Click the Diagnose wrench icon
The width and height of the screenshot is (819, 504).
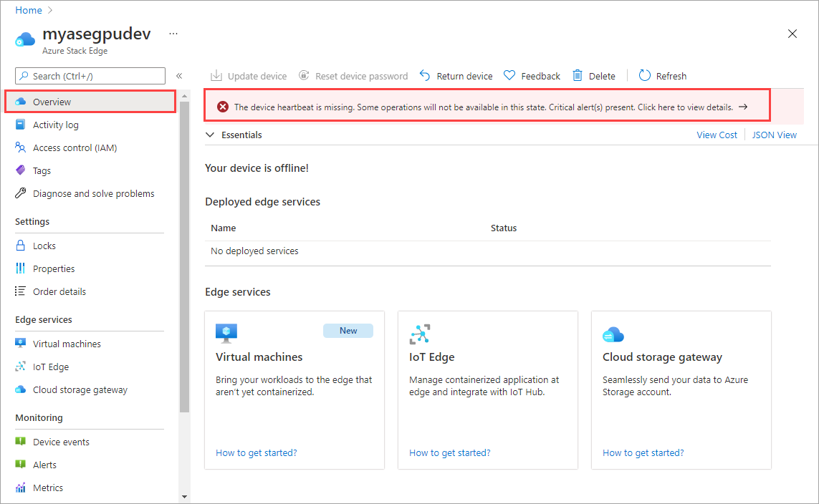tap(20, 193)
